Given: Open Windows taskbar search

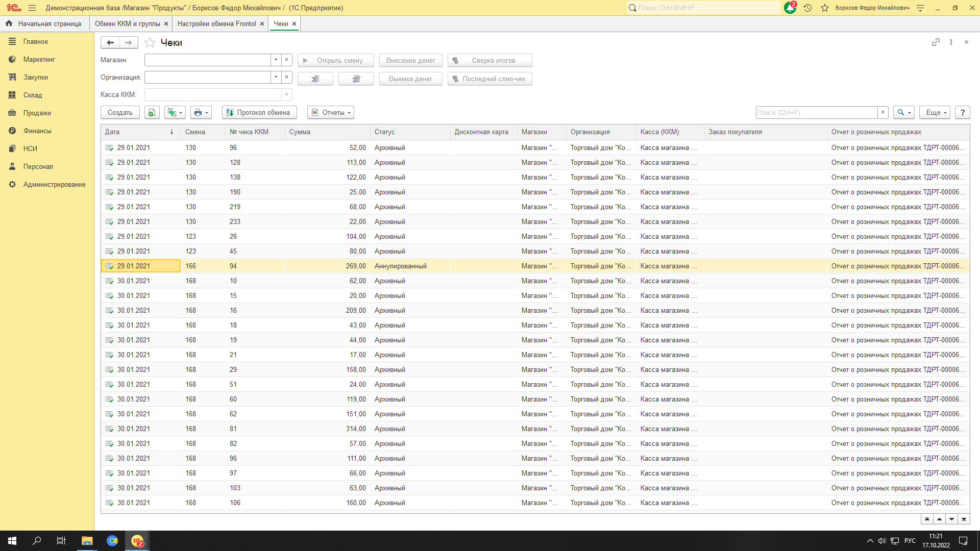Looking at the screenshot, I should [x=37, y=541].
